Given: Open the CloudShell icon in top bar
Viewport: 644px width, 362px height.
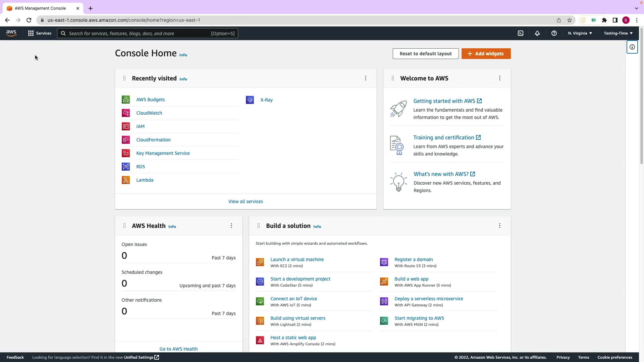Looking at the screenshot, I should (521, 33).
